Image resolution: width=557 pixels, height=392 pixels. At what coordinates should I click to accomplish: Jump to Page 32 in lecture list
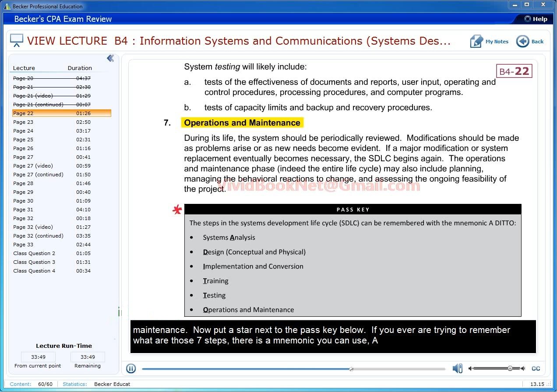click(61, 218)
